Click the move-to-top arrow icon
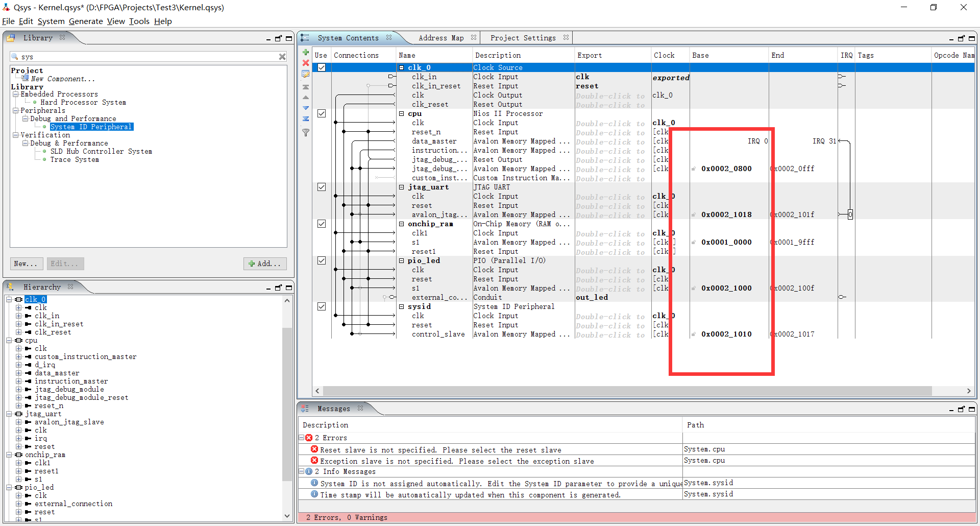980x526 pixels. [x=306, y=87]
